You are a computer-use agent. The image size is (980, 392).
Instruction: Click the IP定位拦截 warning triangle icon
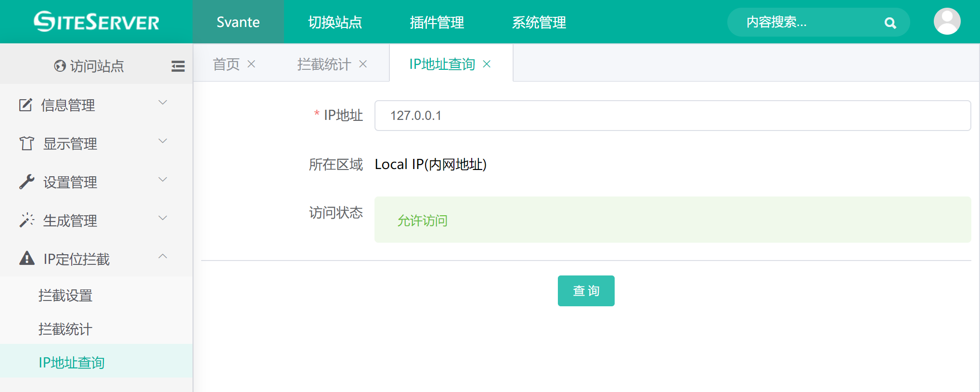pyautogui.click(x=26, y=259)
